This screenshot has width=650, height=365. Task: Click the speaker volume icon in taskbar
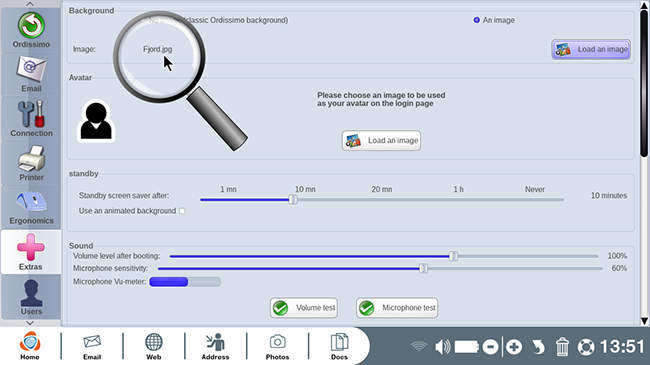point(443,346)
